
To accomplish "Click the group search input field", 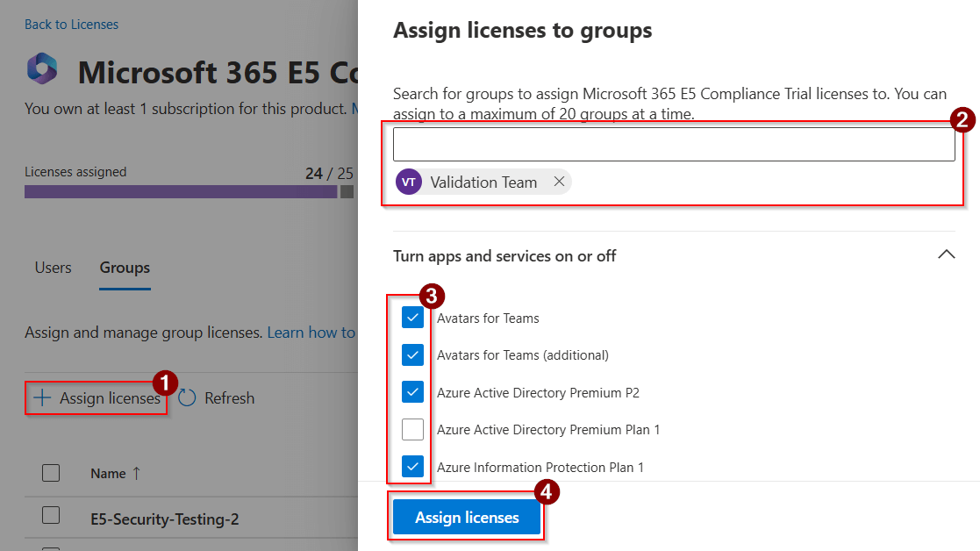I will click(674, 143).
